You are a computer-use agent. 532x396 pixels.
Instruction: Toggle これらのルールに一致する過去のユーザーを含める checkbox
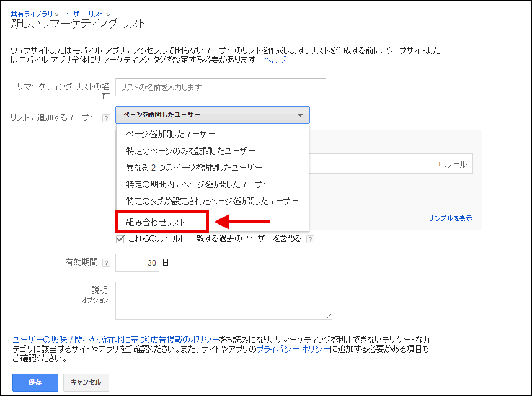coord(121,239)
